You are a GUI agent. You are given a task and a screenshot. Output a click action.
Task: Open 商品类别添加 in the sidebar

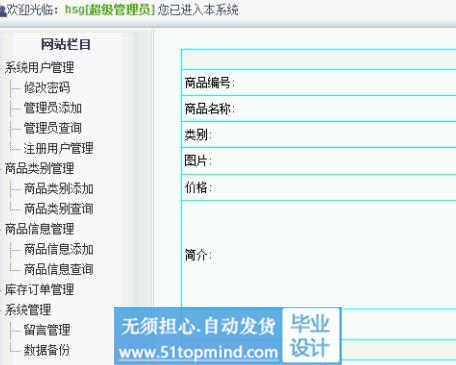tap(58, 189)
